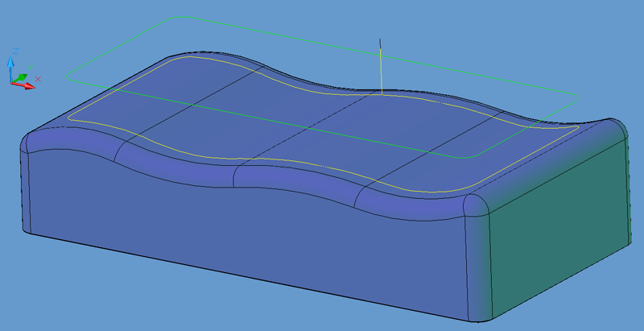This screenshot has height=331, width=644.
Task: Select the middle black isoline crossing the top
Action: pos(306,130)
